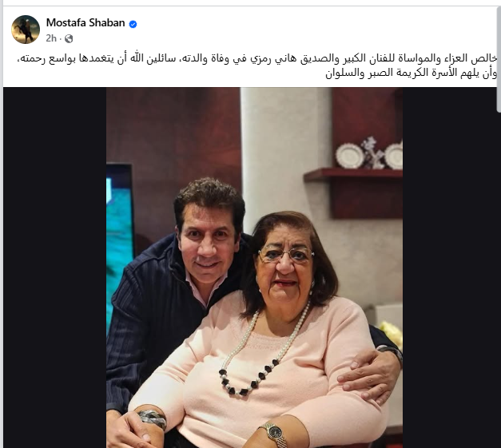
Task: Click the scrollbar thumb on the right edge
Action: click(x=499, y=59)
